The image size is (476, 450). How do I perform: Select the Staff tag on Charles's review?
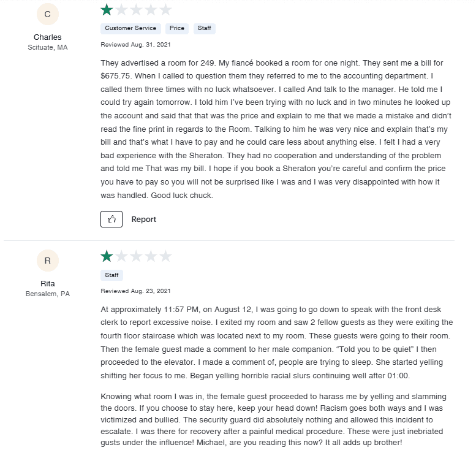pyautogui.click(x=205, y=28)
